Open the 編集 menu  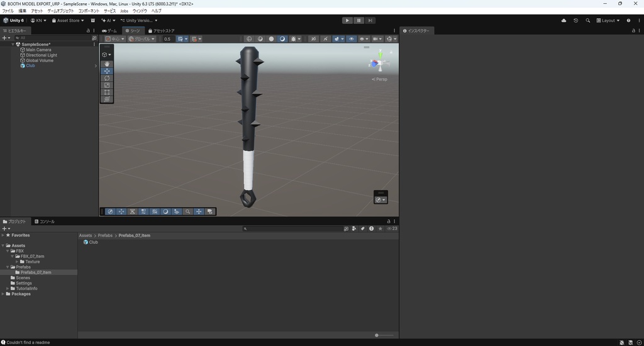tap(22, 11)
